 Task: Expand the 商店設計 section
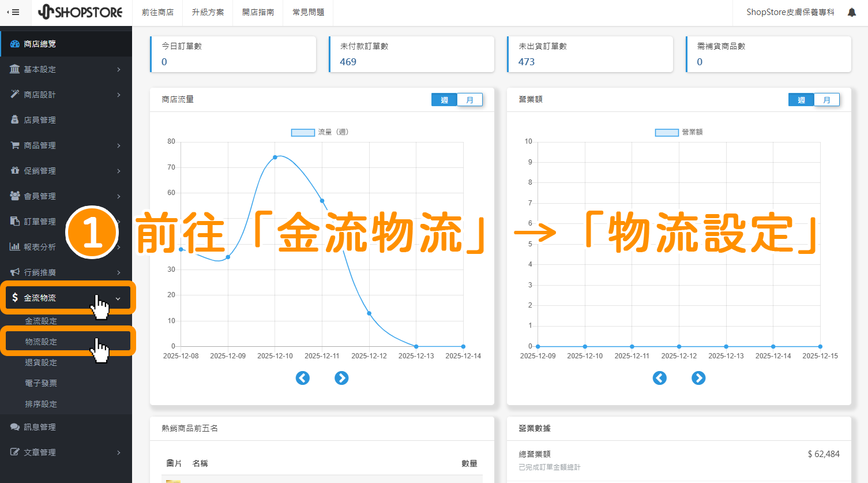[37, 94]
